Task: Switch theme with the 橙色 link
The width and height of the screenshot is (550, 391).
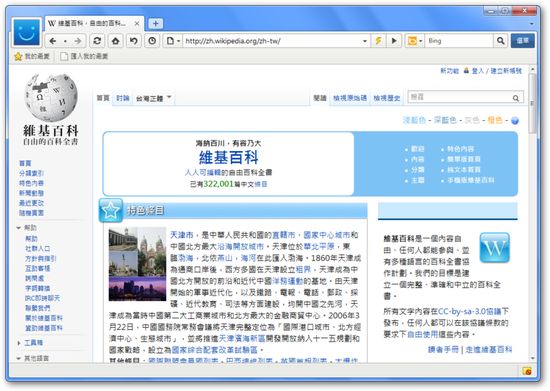Action: pyautogui.click(x=495, y=120)
